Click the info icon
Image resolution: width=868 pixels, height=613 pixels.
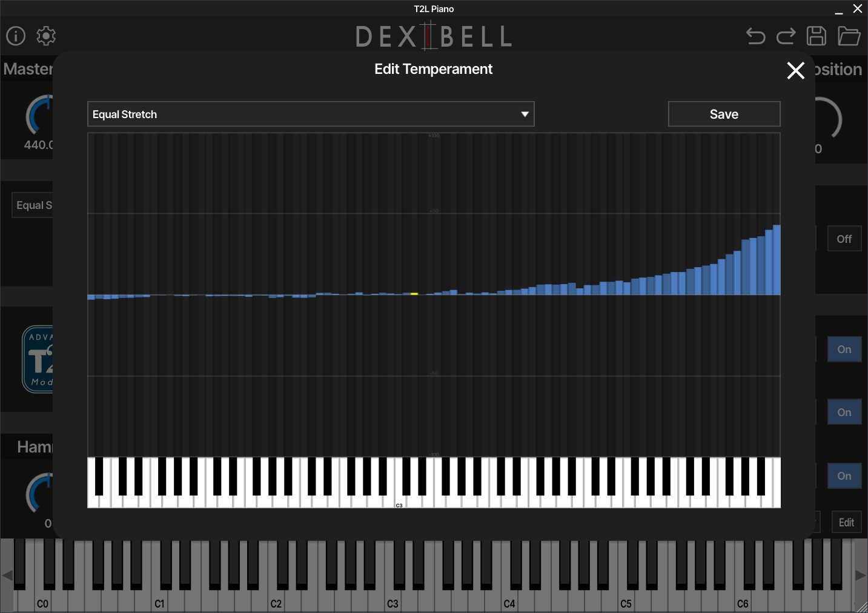(16, 36)
